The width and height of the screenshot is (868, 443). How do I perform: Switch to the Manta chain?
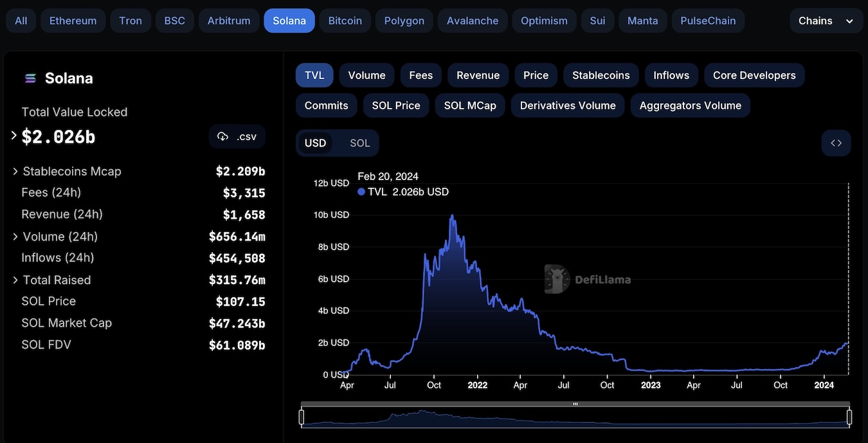(x=643, y=21)
